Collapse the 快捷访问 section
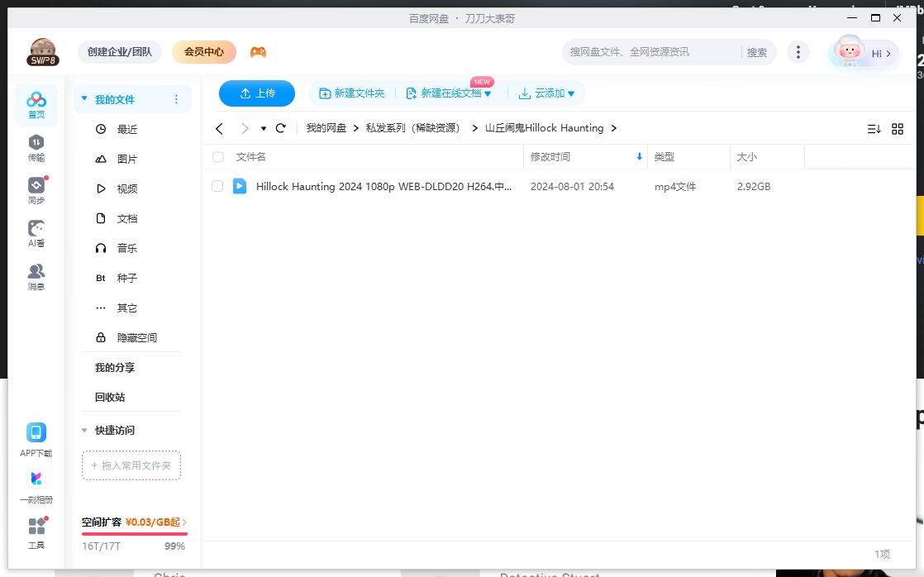Image resolution: width=924 pixels, height=577 pixels. coord(84,430)
